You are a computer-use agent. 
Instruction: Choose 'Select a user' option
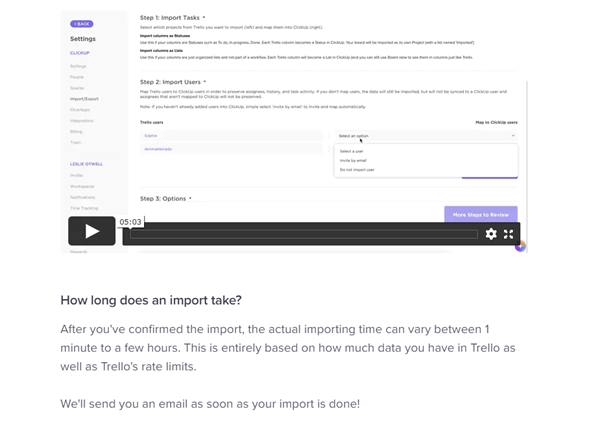pyautogui.click(x=352, y=150)
